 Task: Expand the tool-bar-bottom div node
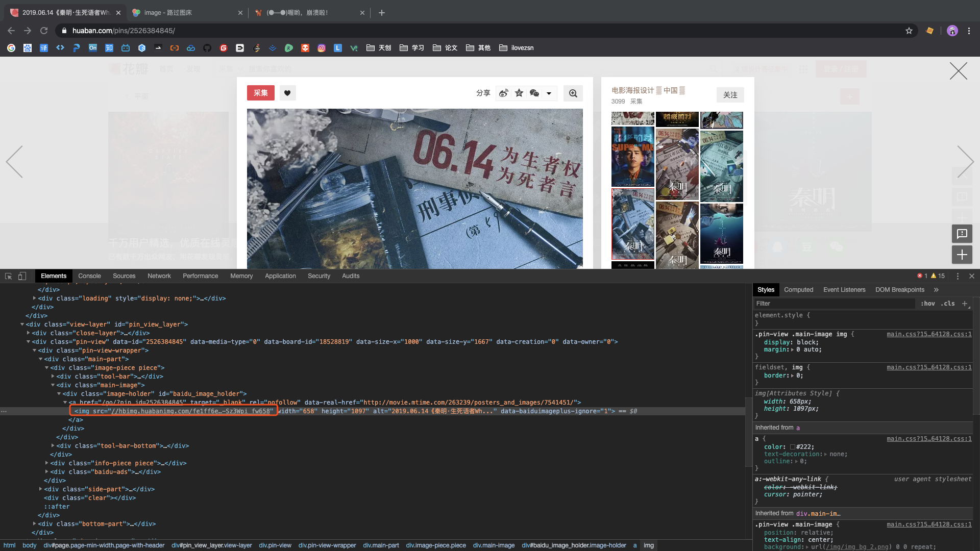pos(53,446)
